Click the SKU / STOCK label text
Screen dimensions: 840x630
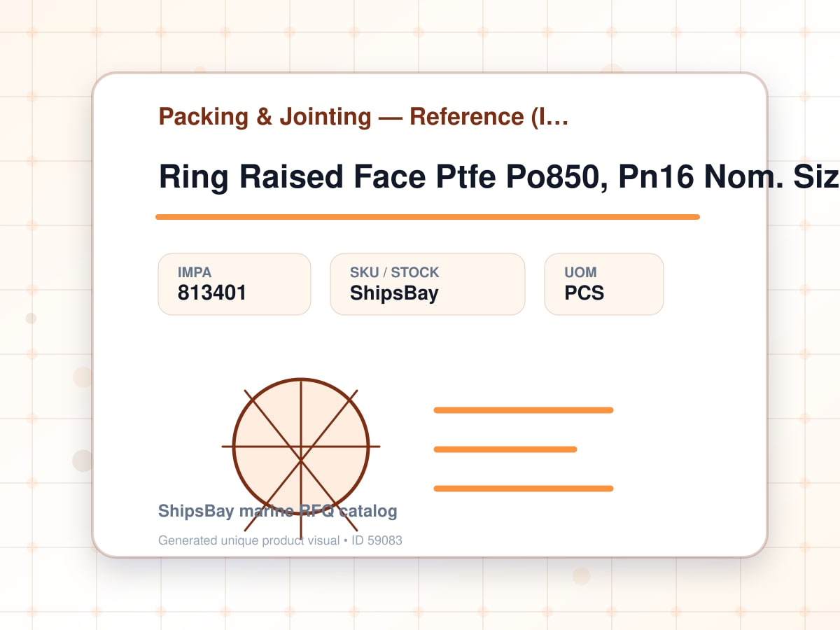[395, 272]
